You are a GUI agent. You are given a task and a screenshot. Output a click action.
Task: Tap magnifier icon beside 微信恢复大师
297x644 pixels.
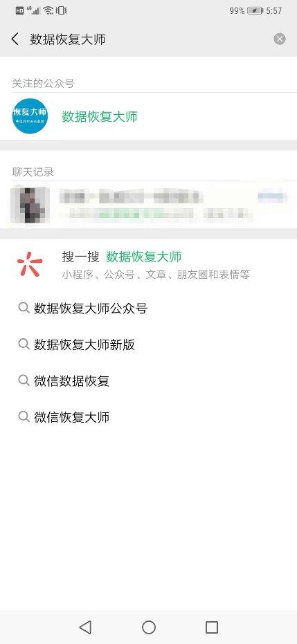[x=24, y=416]
